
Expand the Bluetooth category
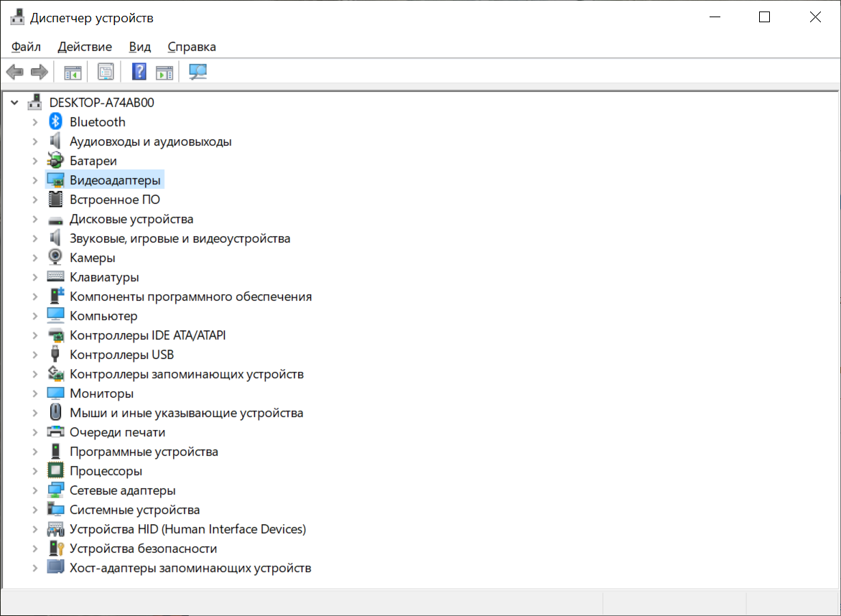35,122
